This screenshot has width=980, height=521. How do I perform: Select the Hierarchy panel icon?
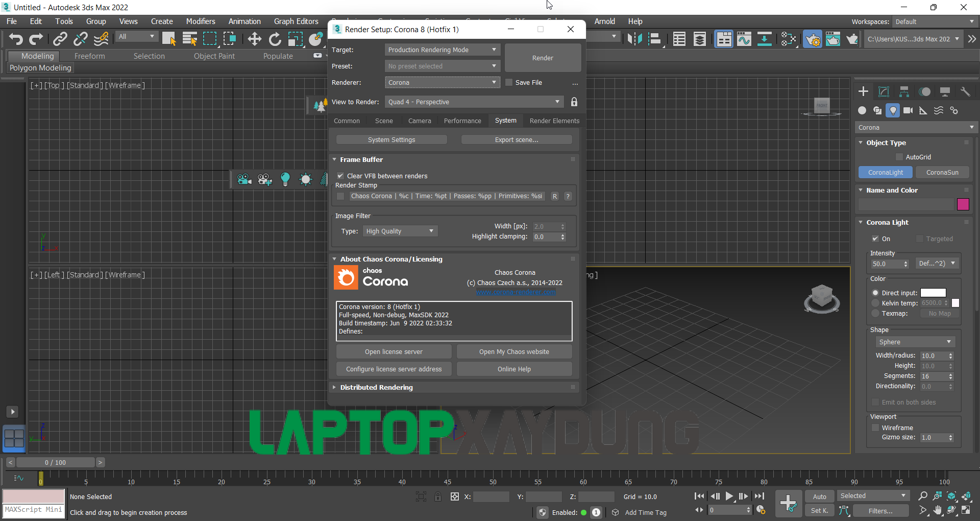tap(904, 91)
